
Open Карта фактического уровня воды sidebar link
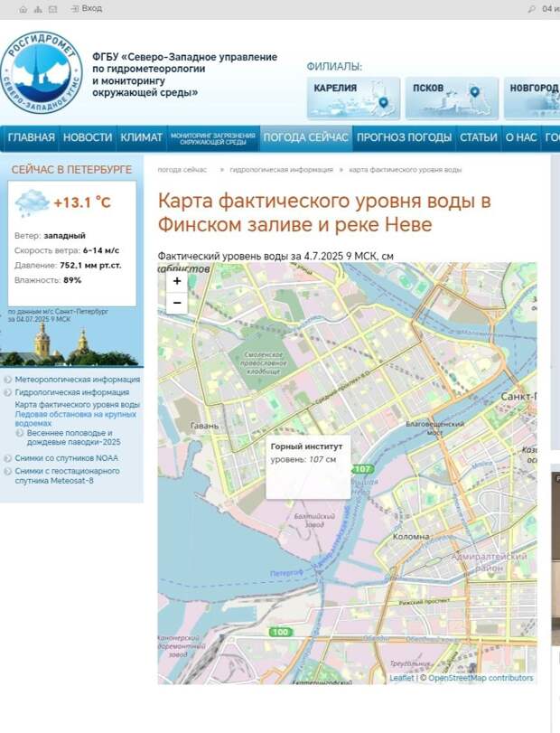tap(77, 405)
